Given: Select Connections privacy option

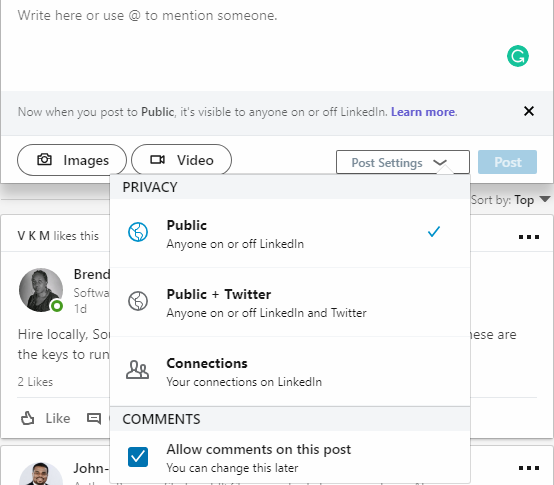Looking at the screenshot, I should (x=290, y=372).
